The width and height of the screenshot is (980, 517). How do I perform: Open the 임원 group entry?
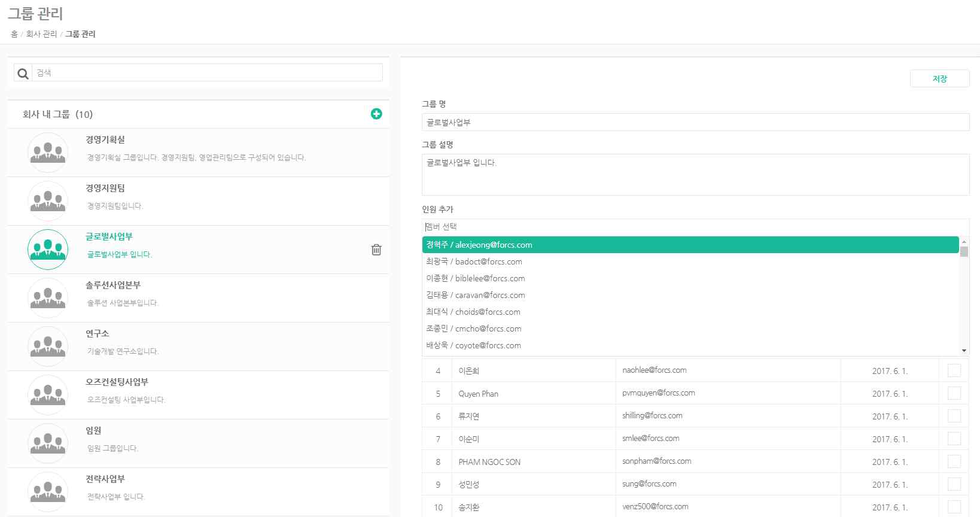coord(198,443)
